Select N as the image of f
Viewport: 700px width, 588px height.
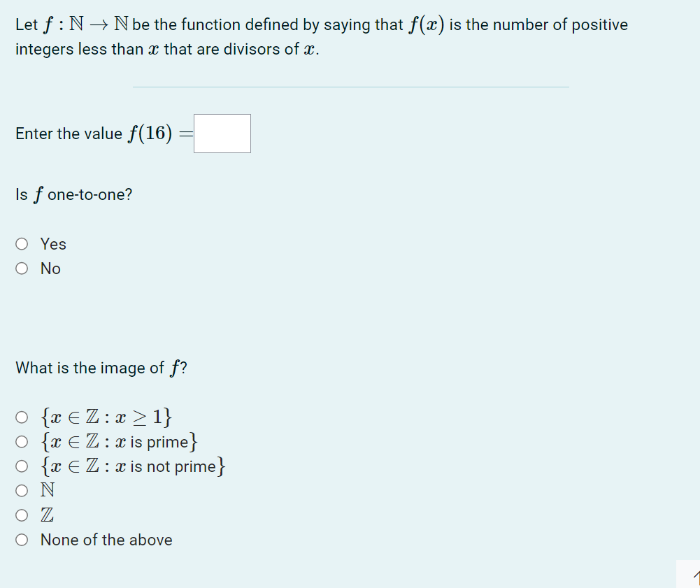pyautogui.click(x=22, y=490)
